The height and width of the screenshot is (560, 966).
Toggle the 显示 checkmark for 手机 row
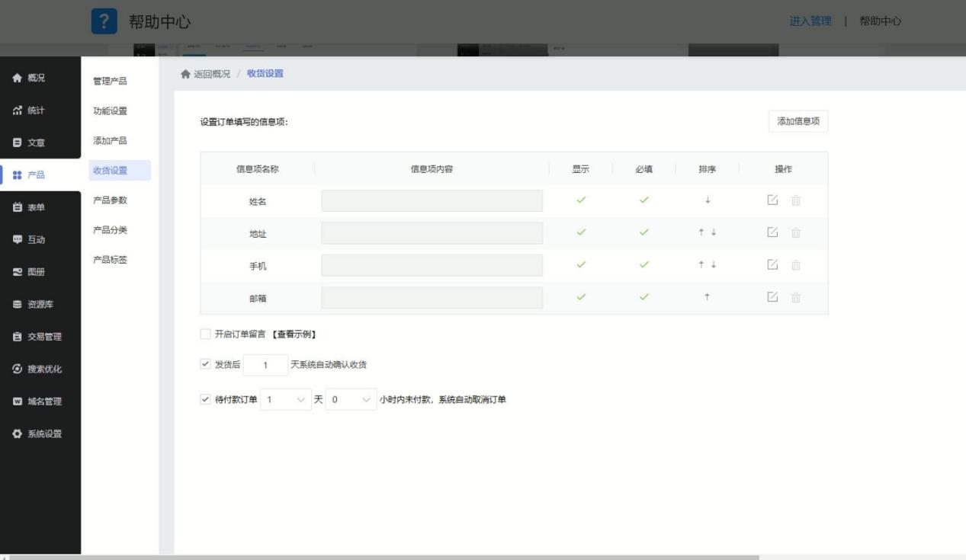(581, 265)
